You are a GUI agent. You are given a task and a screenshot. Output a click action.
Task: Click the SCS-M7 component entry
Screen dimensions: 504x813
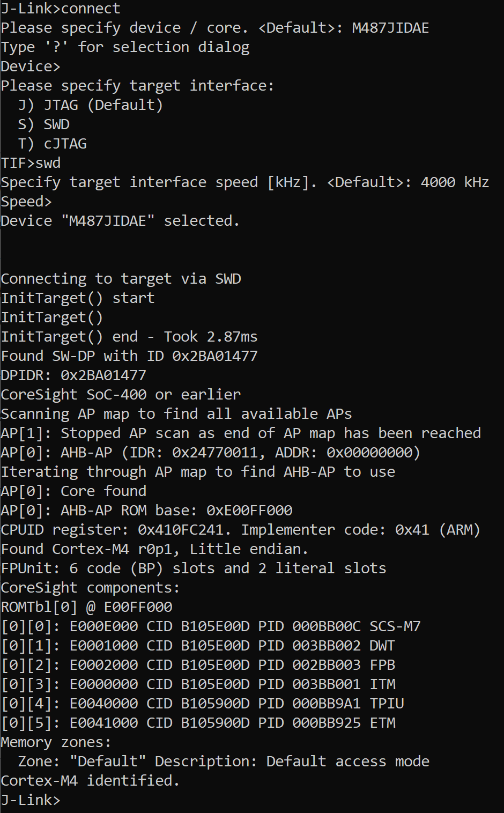[x=395, y=626]
